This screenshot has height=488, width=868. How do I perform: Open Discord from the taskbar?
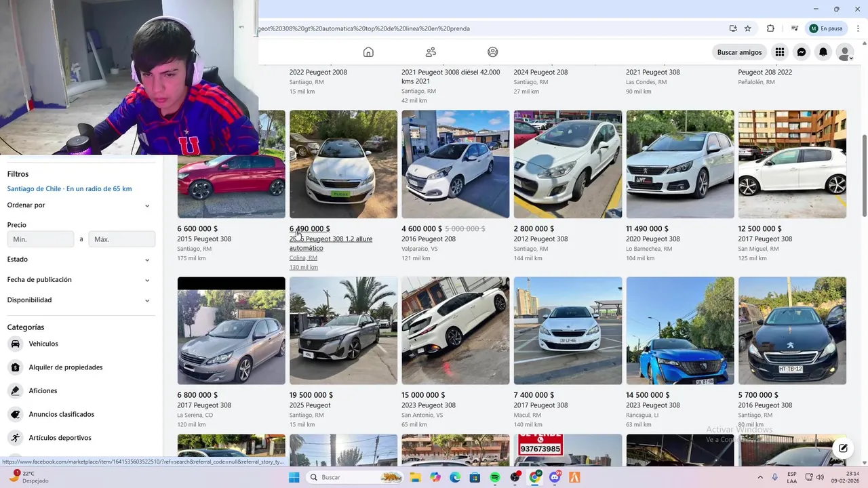click(555, 477)
